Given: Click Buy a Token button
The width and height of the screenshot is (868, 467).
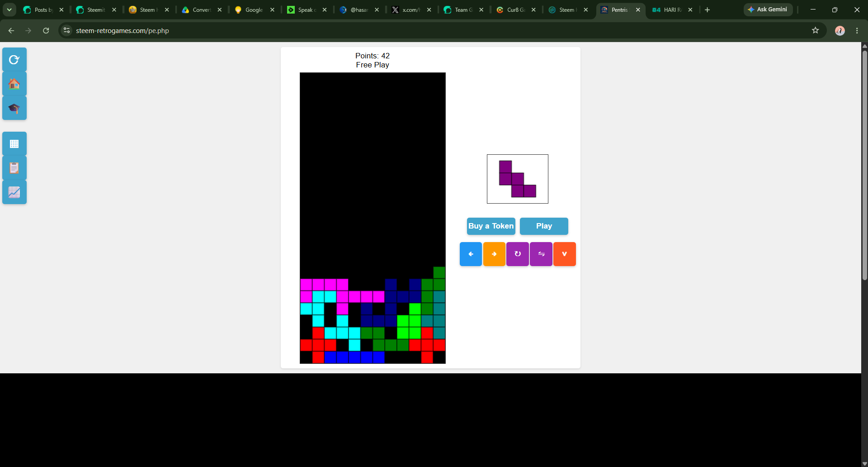Looking at the screenshot, I should [x=491, y=226].
